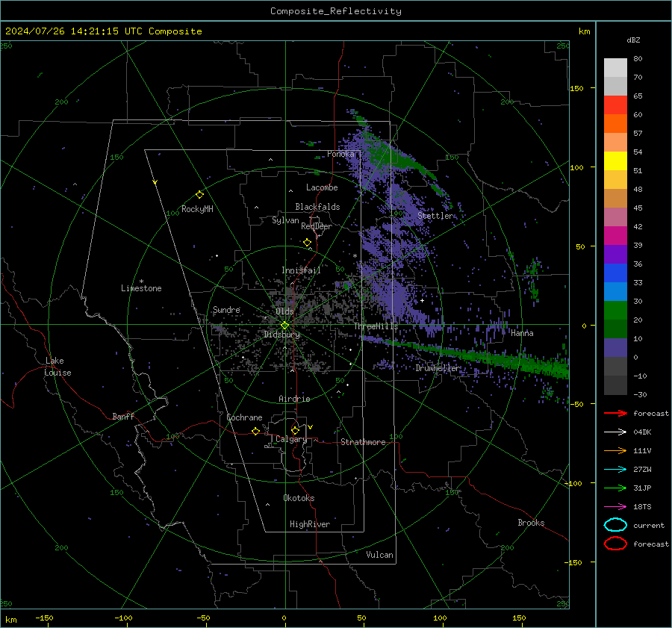
Task: Click the Stettler label
Action: tap(435, 216)
